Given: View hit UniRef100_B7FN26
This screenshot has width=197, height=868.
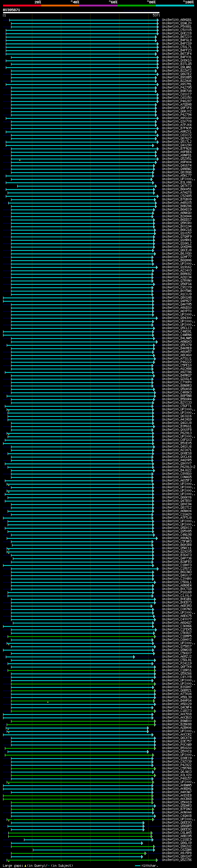Looking at the screenshot, I should 177,149.
